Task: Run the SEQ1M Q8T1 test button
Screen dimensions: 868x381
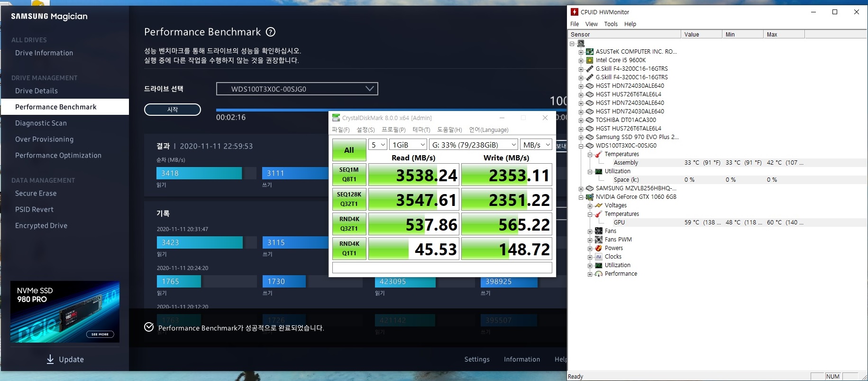Action: pyautogui.click(x=349, y=175)
